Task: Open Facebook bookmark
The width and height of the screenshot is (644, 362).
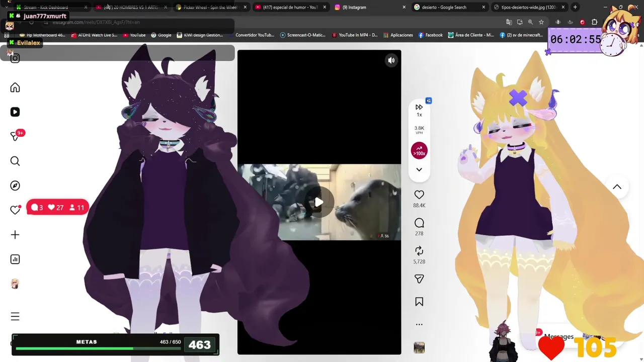Action: 430,35
